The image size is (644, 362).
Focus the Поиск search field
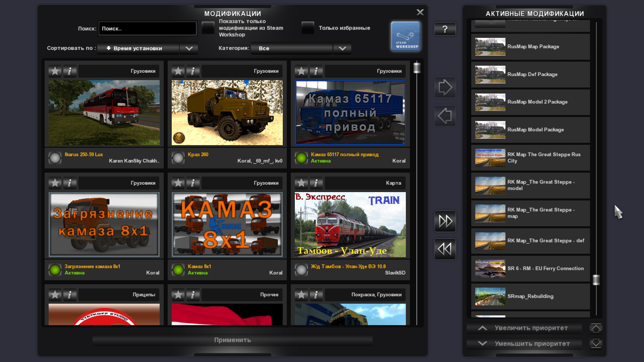(148, 28)
